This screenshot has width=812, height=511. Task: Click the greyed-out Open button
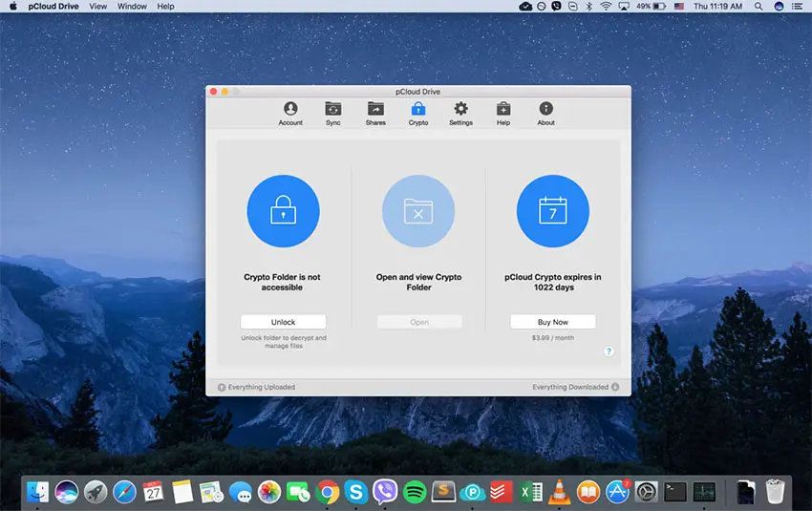point(419,322)
